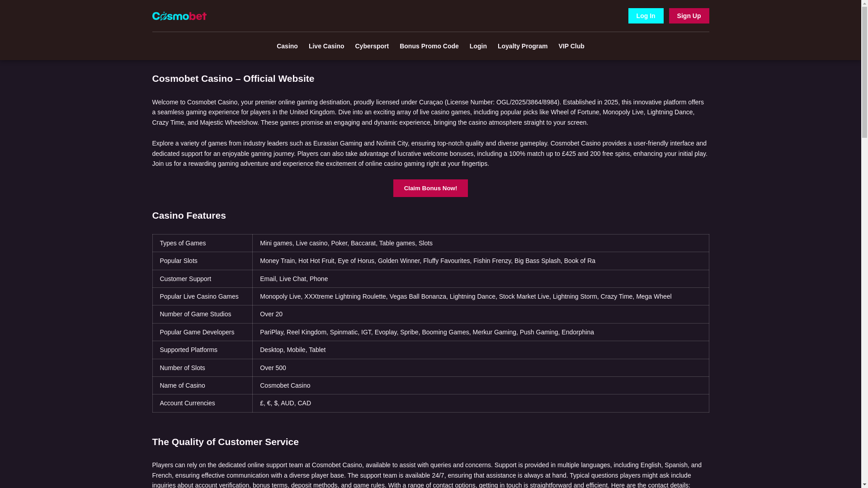Click the 'Cosmobet Casino – Official Website' heading
This screenshot has width=868, height=488.
tap(233, 79)
